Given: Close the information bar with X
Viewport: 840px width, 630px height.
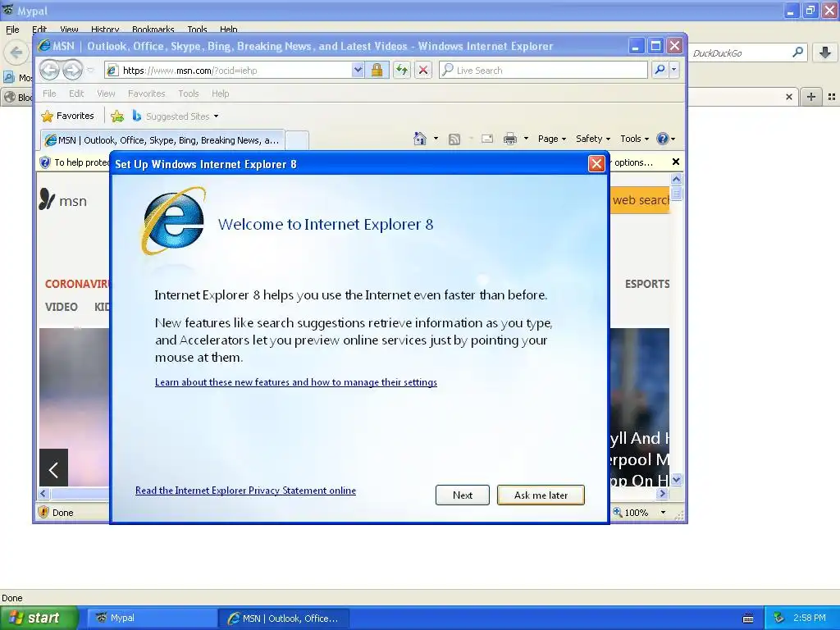Looking at the screenshot, I should click(x=676, y=162).
